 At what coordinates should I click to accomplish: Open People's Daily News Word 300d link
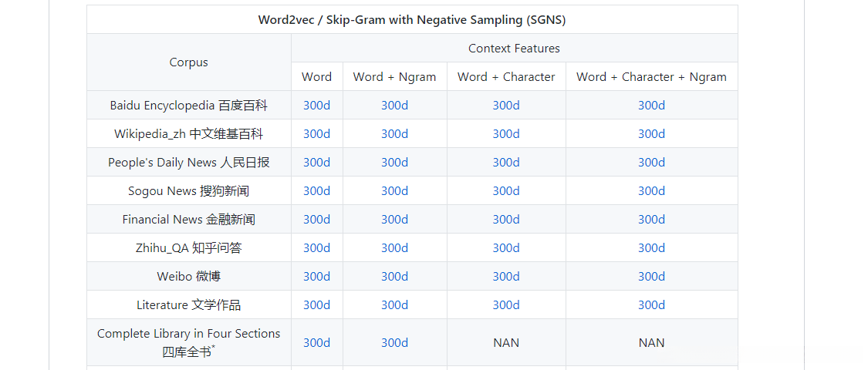point(316,162)
